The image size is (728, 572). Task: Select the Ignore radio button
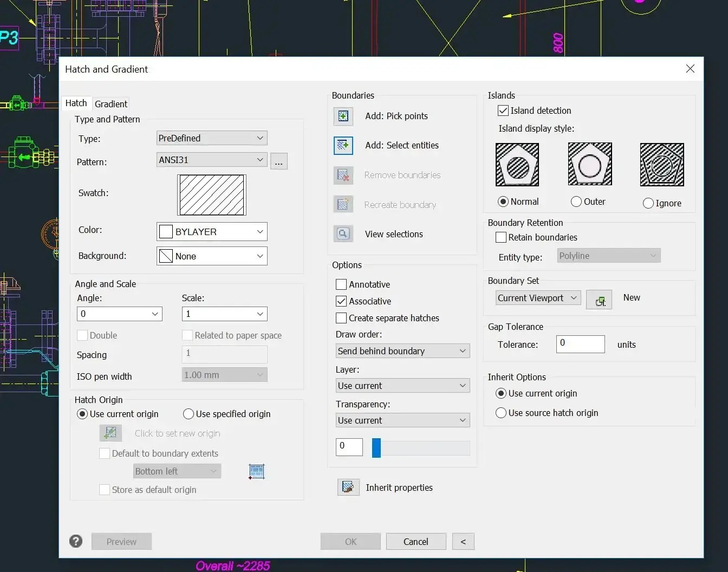648,203
